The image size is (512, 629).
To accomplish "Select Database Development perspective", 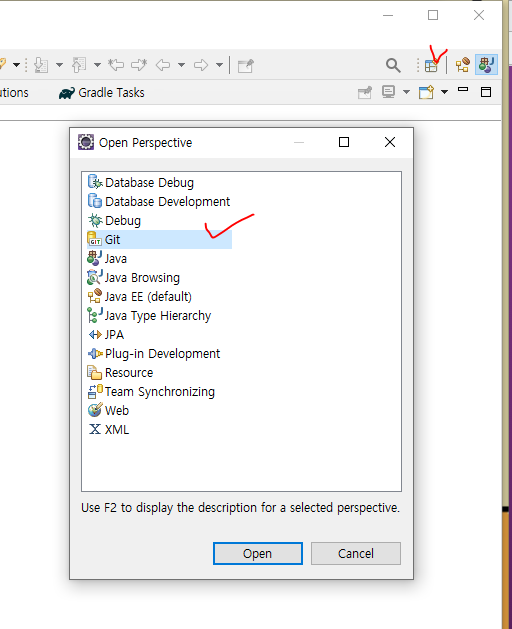I will 159,202.
